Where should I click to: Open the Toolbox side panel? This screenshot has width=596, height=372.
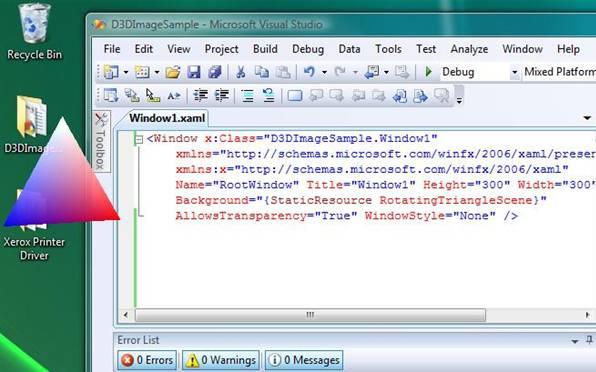click(x=100, y=141)
